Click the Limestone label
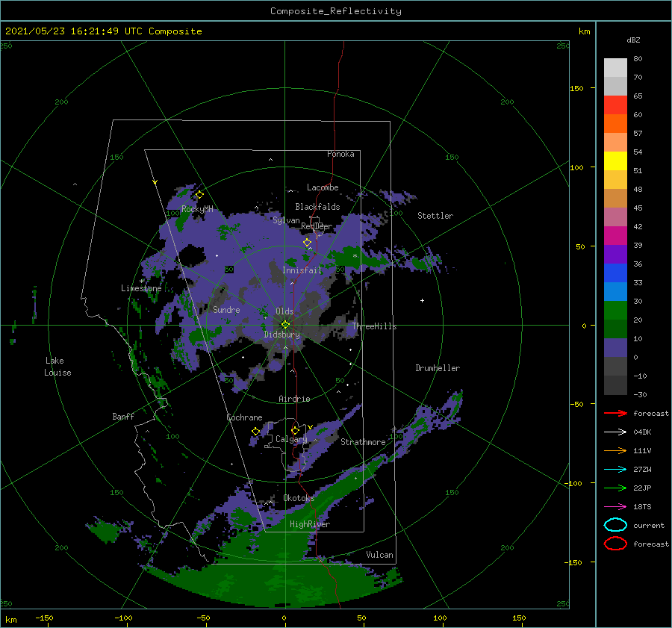The height and width of the screenshot is (628, 672). click(x=141, y=288)
